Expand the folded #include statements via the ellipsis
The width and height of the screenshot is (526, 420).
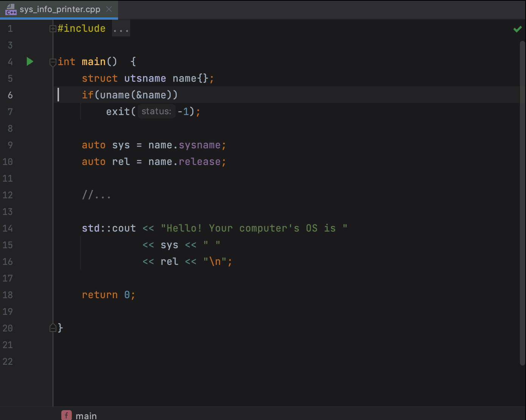[x=121, y=28]
